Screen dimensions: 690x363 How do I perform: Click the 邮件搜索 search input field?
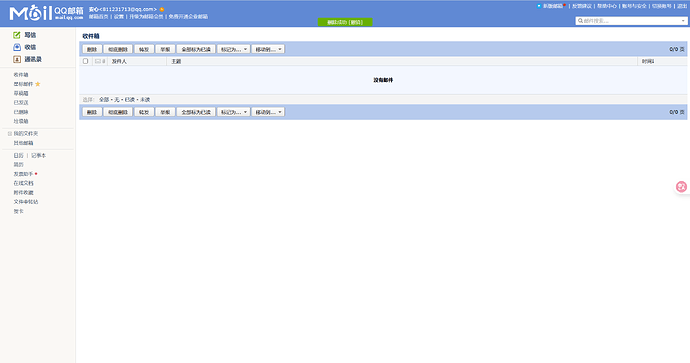point(629,21)
